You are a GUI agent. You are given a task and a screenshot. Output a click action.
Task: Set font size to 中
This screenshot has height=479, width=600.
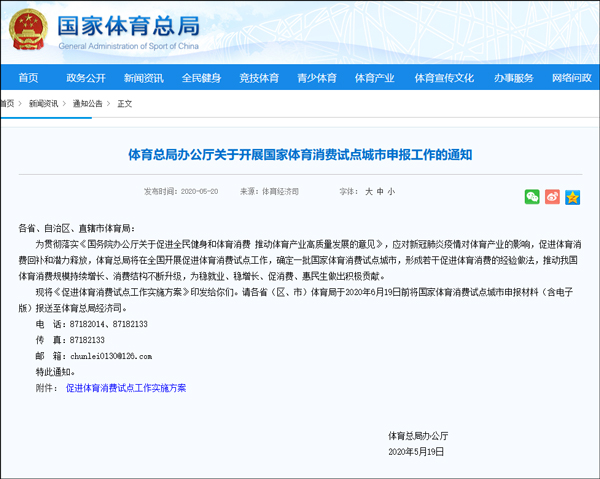380,191
